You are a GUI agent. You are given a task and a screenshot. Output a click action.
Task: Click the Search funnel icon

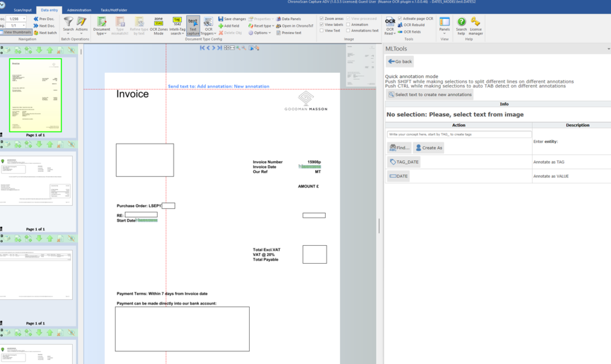tap(68, 24)
